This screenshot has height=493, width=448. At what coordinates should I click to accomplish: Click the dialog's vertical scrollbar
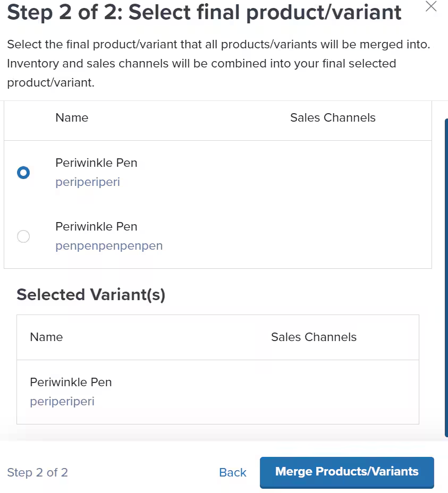pos(445,276)
